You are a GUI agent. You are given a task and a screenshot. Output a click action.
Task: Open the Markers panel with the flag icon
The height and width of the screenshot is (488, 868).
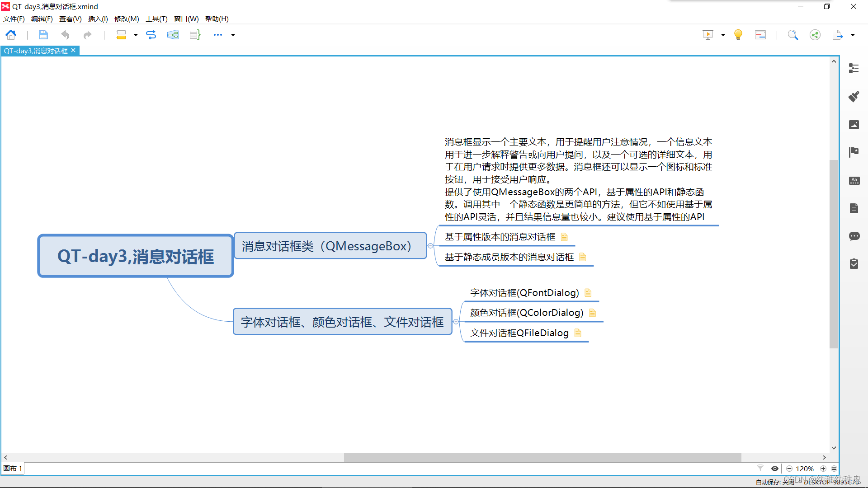point(854,152)
